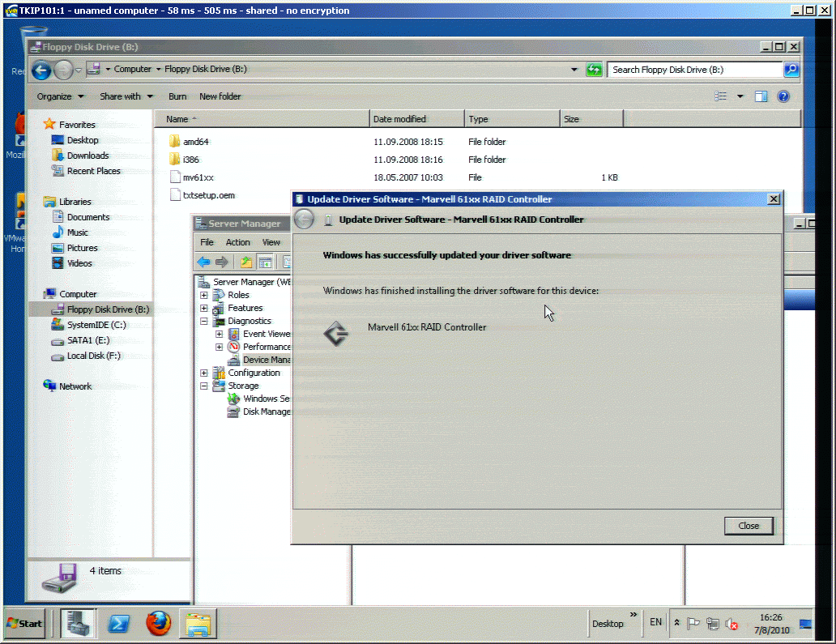
Task: Change view layout icon in Explorer
Action: (x=720, y=96)
